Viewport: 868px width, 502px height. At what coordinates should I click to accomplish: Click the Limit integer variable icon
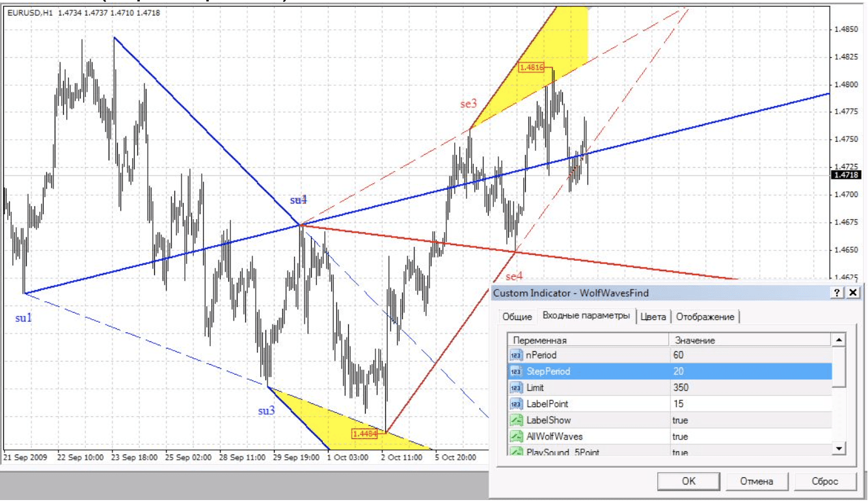click(516, 388)
